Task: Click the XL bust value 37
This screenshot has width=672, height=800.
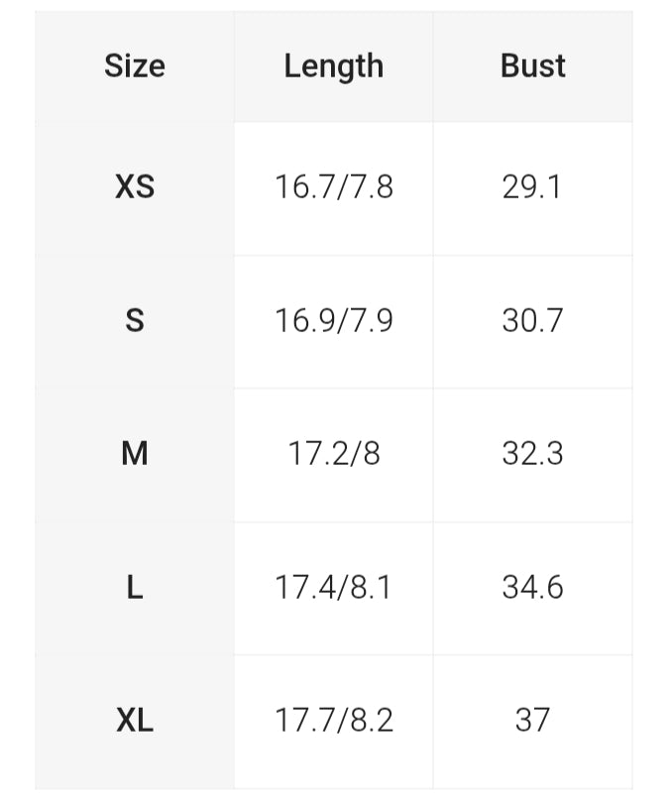Action: [x=532, y=720]
